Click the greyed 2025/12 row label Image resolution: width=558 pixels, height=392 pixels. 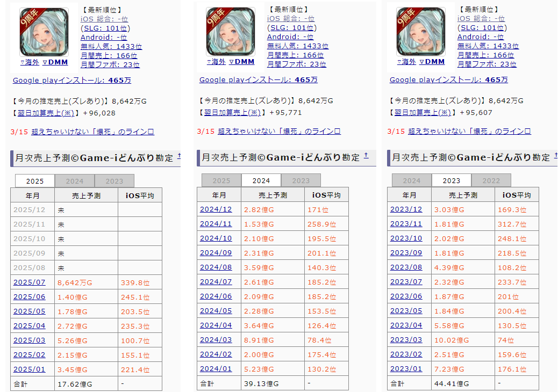click(29, 209)
